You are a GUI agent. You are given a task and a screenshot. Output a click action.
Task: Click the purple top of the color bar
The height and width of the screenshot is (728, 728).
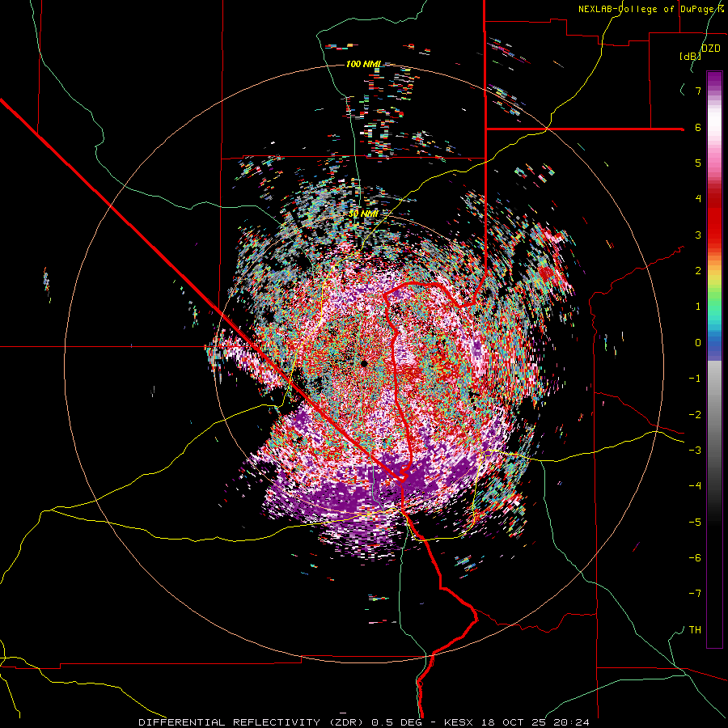714,80
